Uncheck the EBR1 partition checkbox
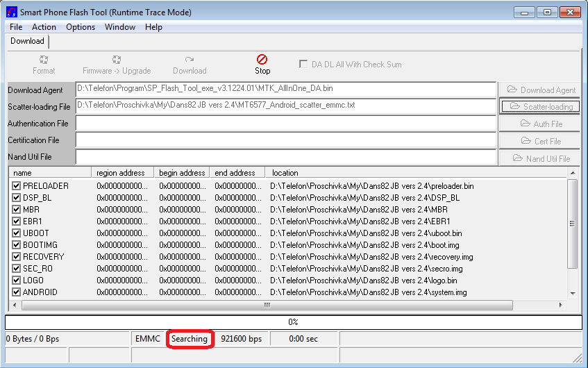The image size is (588, 368). [16, 221]
